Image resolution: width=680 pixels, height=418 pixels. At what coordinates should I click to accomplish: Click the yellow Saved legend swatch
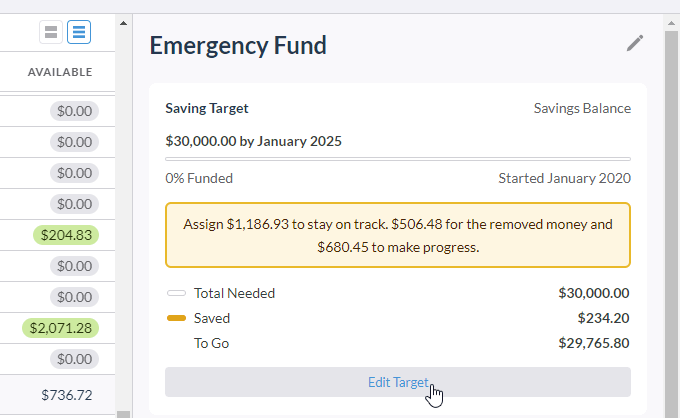pyautogui.click(x=177, y=318)
